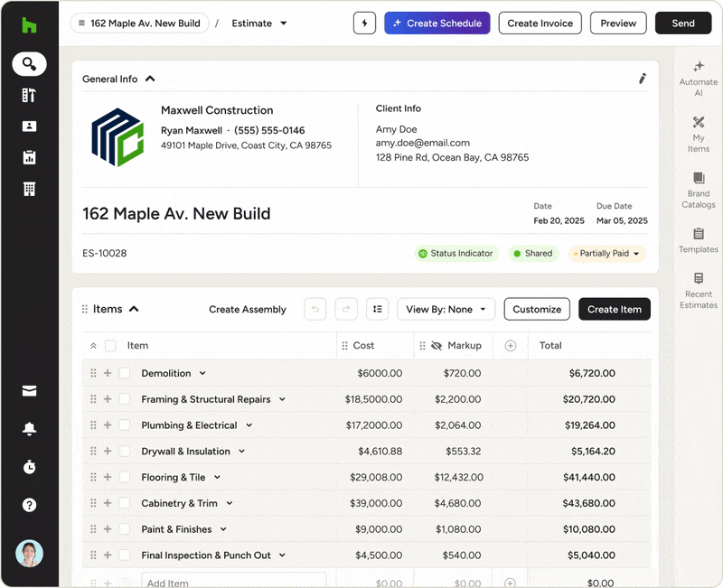
Task: Click the Create Item button
Action: (x=614, y=309)
